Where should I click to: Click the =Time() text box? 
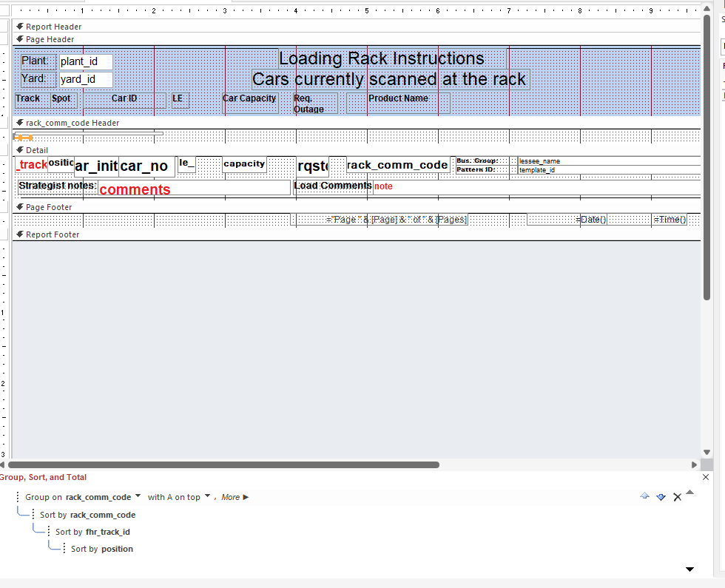point(670,220)
